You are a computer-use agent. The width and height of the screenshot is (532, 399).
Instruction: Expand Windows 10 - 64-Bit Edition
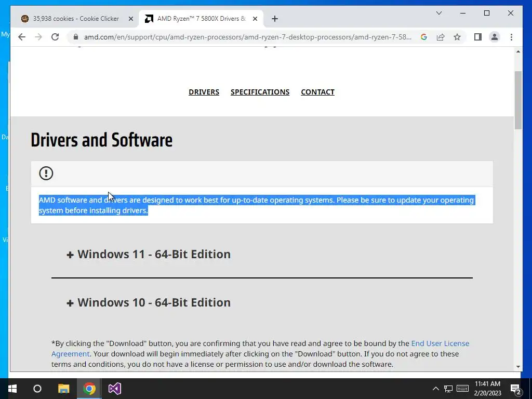pos(149,302)
